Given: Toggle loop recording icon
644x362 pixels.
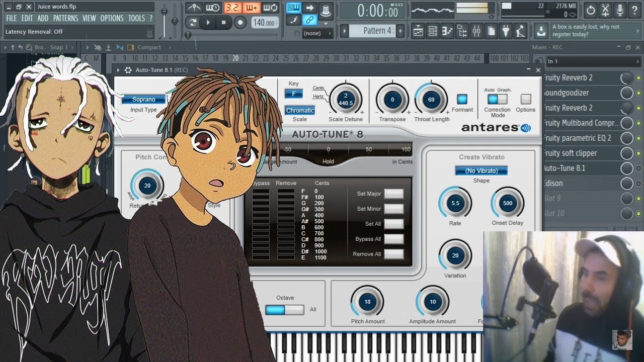Looking at the screenshot, I should point(271,8).
